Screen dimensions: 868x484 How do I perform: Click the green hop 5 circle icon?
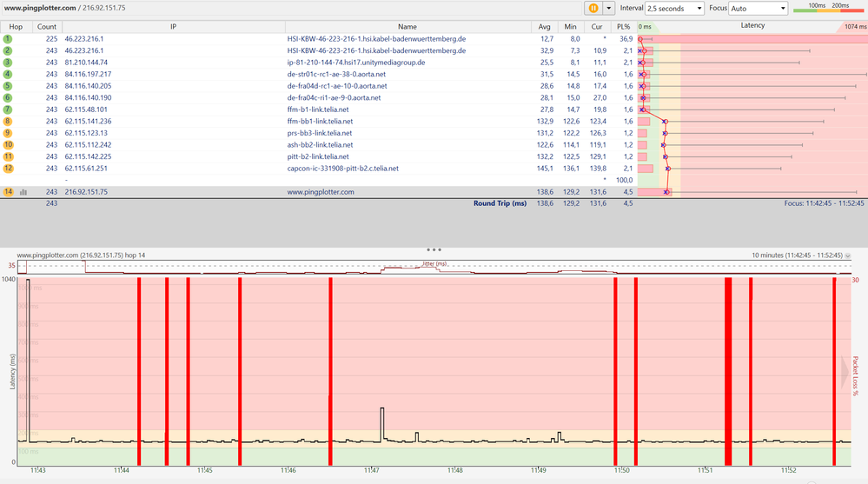7,86
